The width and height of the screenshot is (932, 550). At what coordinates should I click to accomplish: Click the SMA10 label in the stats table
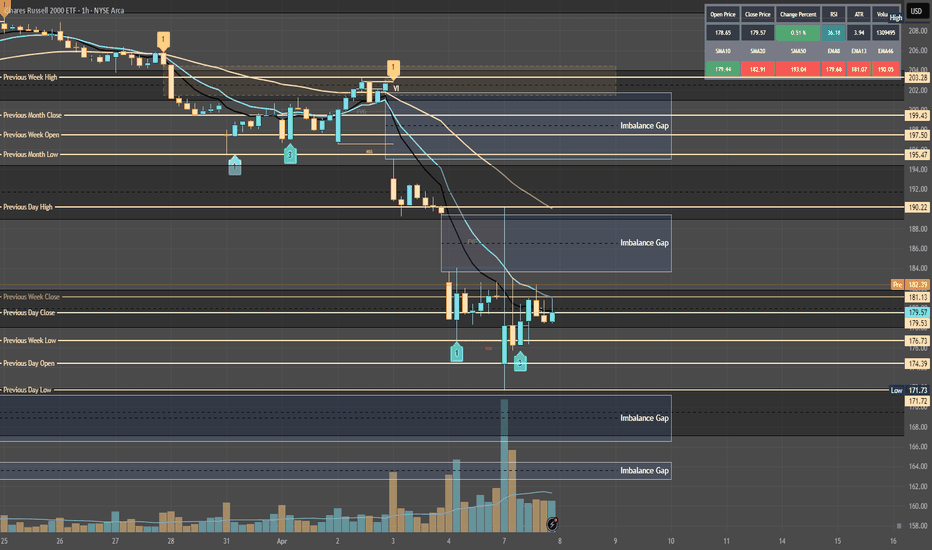click(x=723, y=51)
